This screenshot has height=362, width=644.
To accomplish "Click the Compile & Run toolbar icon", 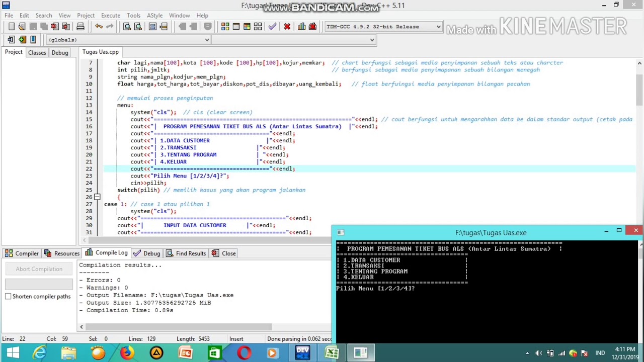I will coord(247,27).
